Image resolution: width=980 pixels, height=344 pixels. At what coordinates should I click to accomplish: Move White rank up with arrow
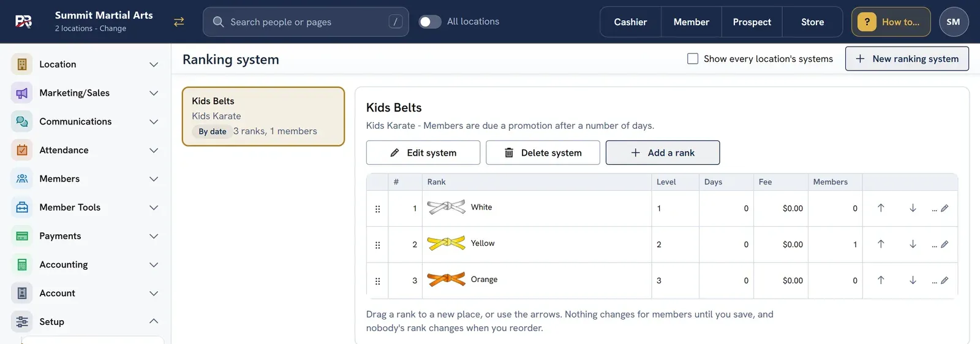pyautogui.click(x=881, y=208)
